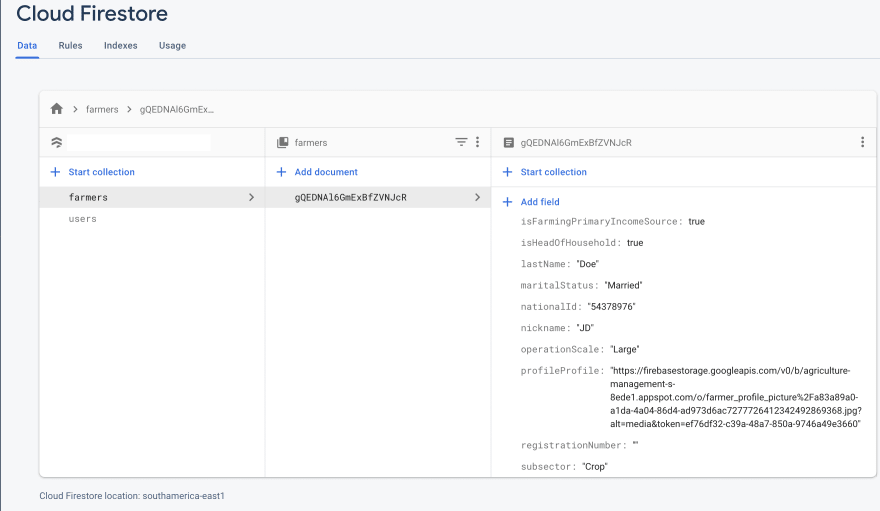
Task: Click the isFarmingPrimaryIncomeSource field
Action: click(x=613, y=222)
